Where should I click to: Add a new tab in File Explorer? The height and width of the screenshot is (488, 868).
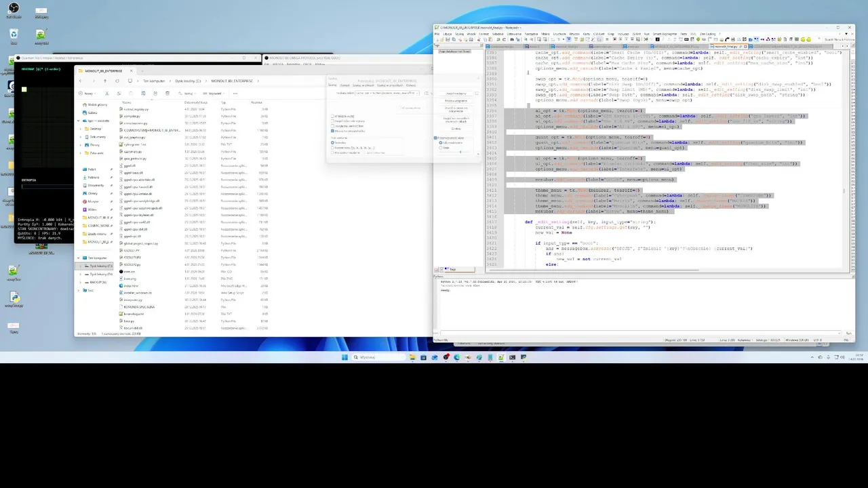pyautogui.click(x=142, y=70)
